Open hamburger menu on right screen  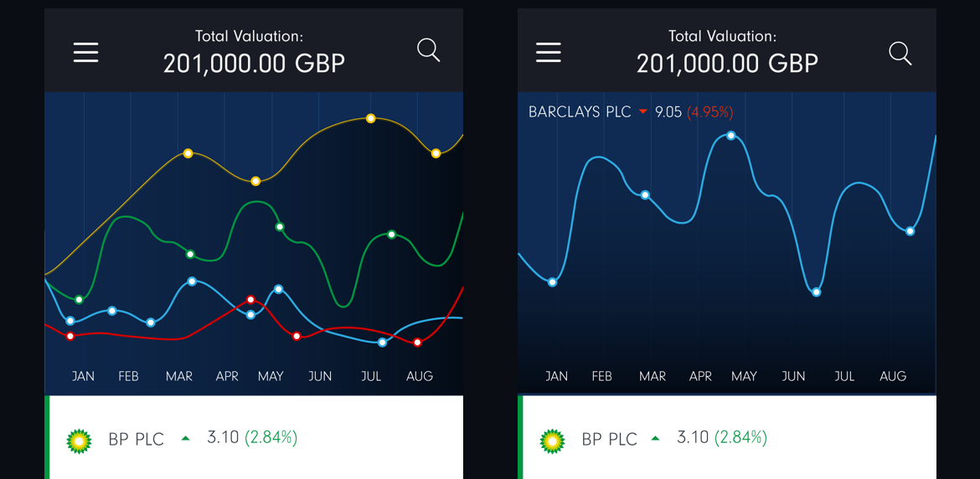(x=549, y=53)
